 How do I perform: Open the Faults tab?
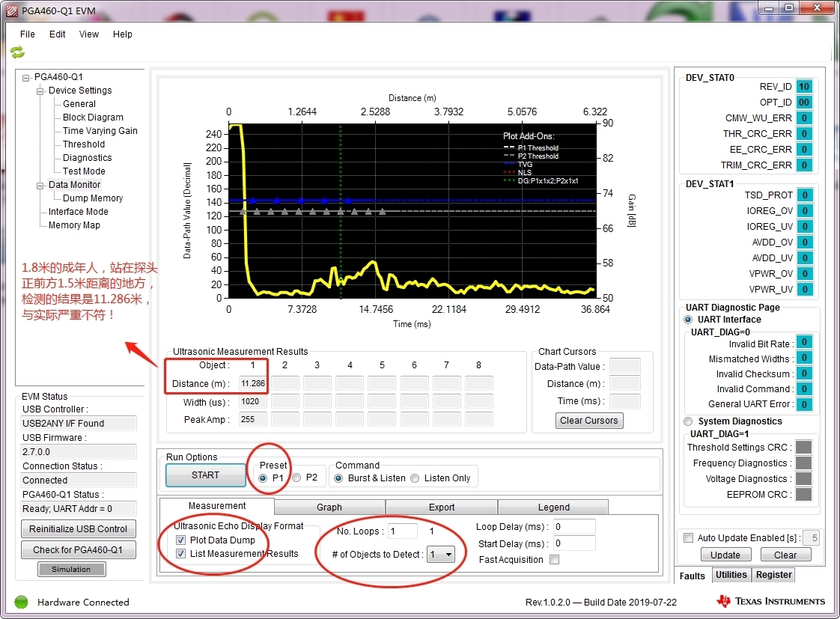(693, 576)
